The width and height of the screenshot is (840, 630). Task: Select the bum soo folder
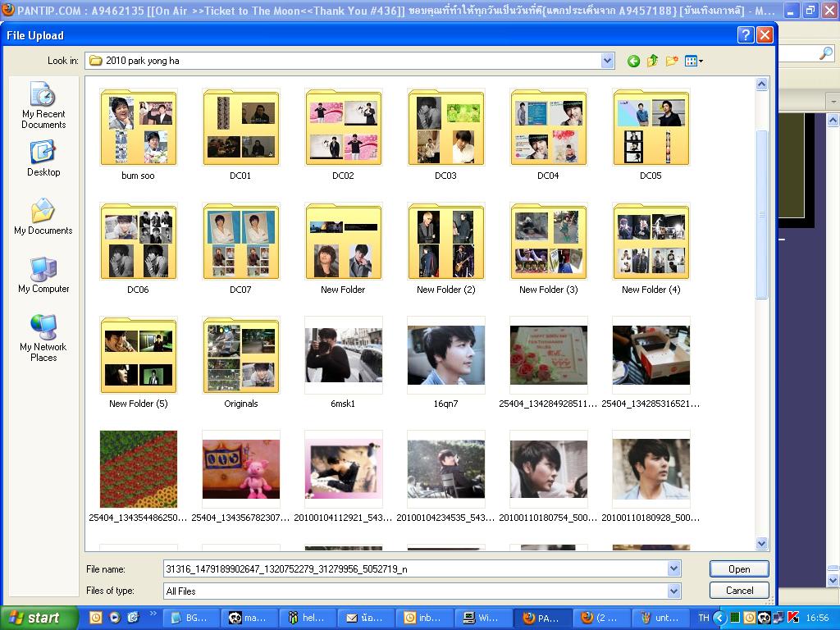138,135
